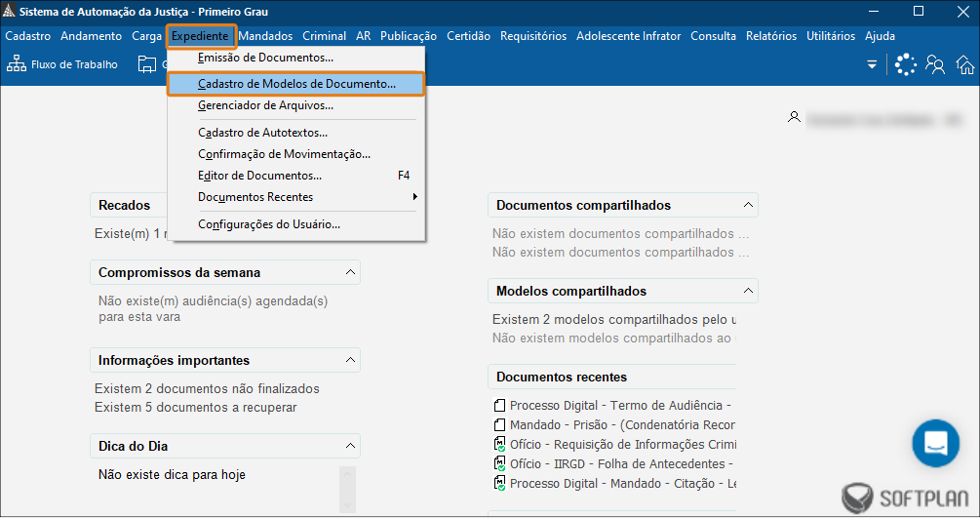This screenshot has height=518, width=980.
Task: Click toolbar icon next to Fluxo de Trabalho
Action: (147, 63)
